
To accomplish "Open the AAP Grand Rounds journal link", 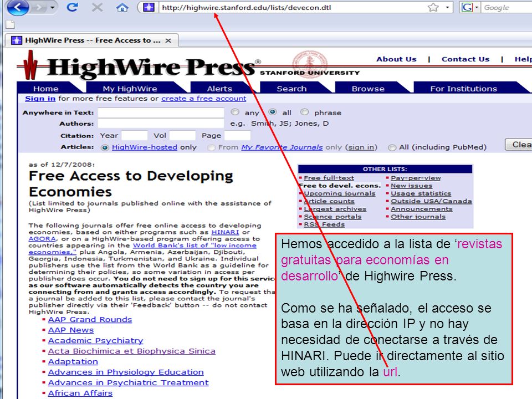I will 90,320.
